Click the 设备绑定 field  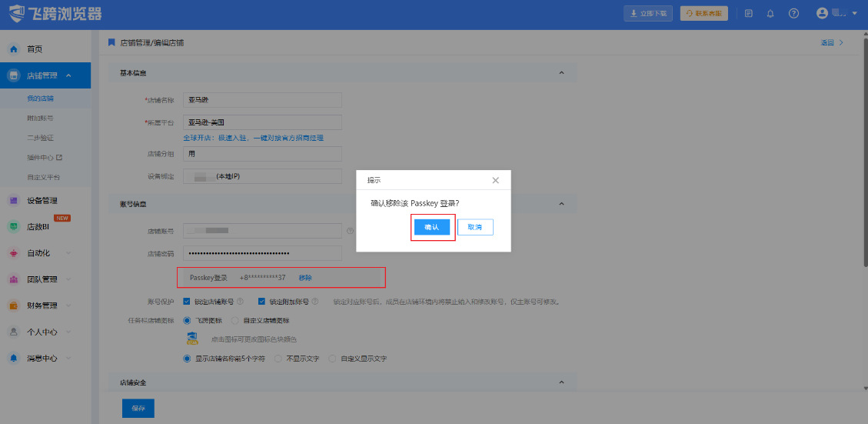tap(262, 176)
